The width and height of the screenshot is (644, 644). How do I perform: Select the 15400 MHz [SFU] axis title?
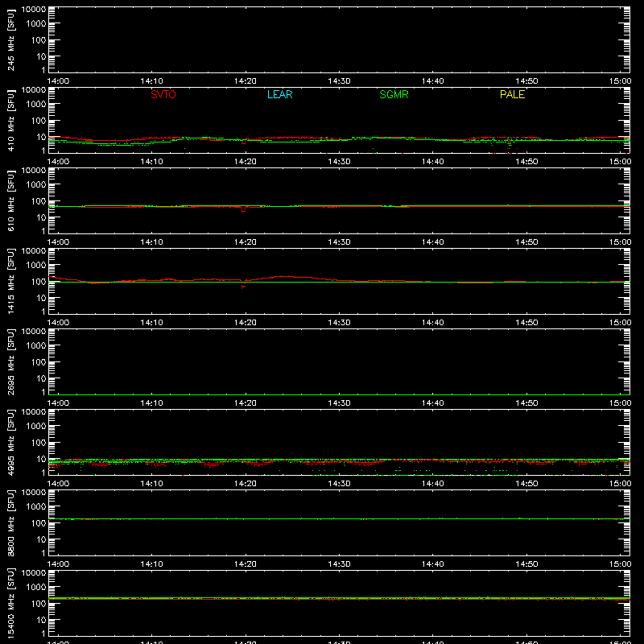[x=10, y=603]
